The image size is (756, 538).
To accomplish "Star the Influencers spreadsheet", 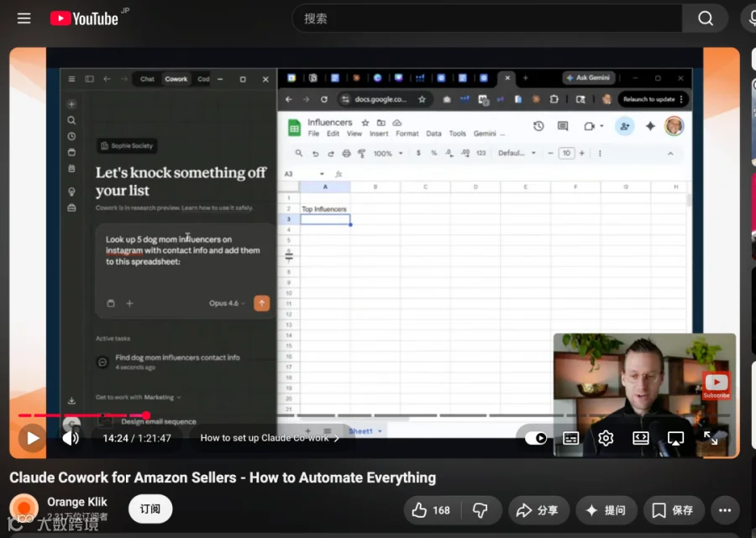I will click(365, 123).
